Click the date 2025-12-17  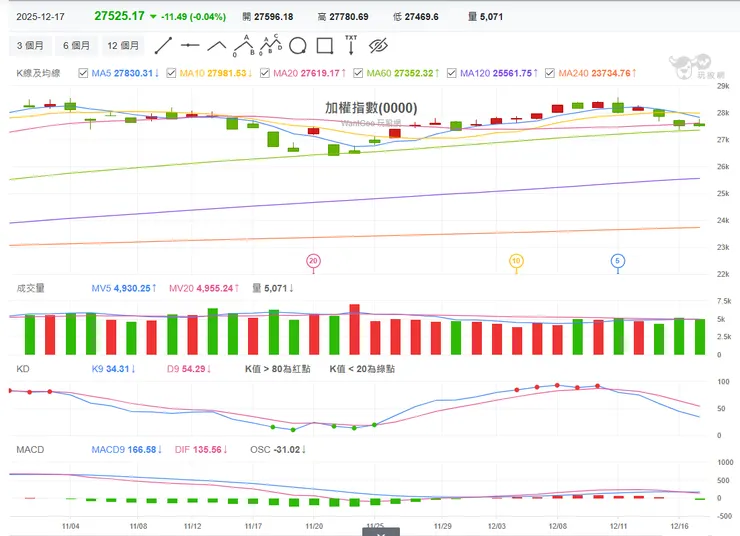click(41, 17)
